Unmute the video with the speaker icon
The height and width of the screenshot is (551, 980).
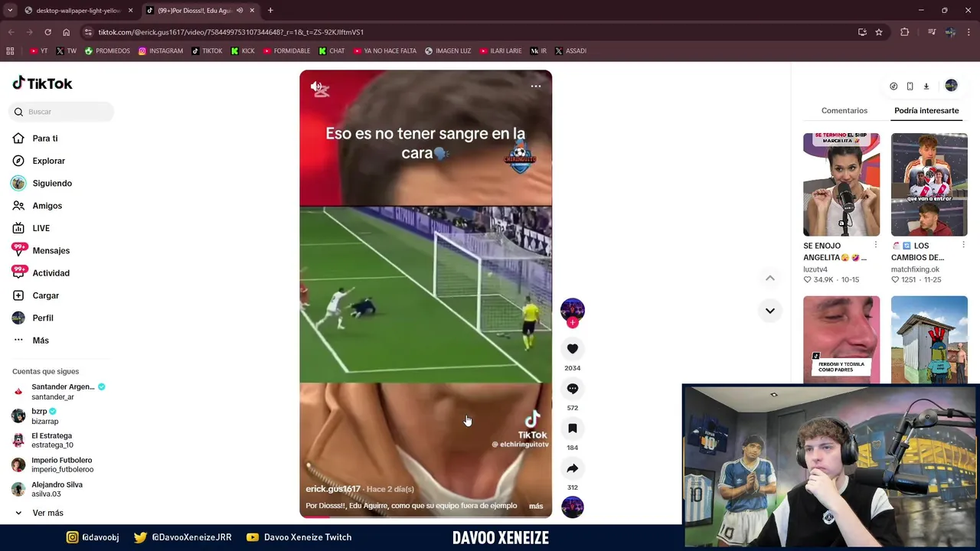317,86
